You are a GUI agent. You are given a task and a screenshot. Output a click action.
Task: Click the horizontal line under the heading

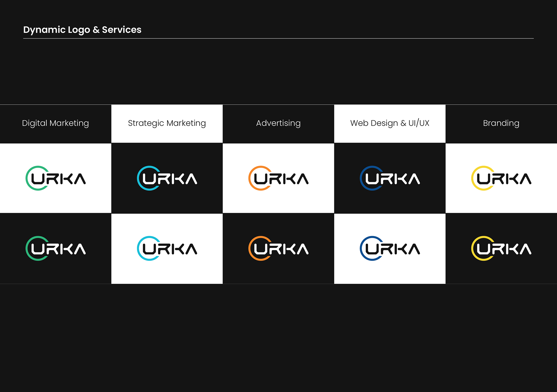pyautogui.click(x=278, y=38)
